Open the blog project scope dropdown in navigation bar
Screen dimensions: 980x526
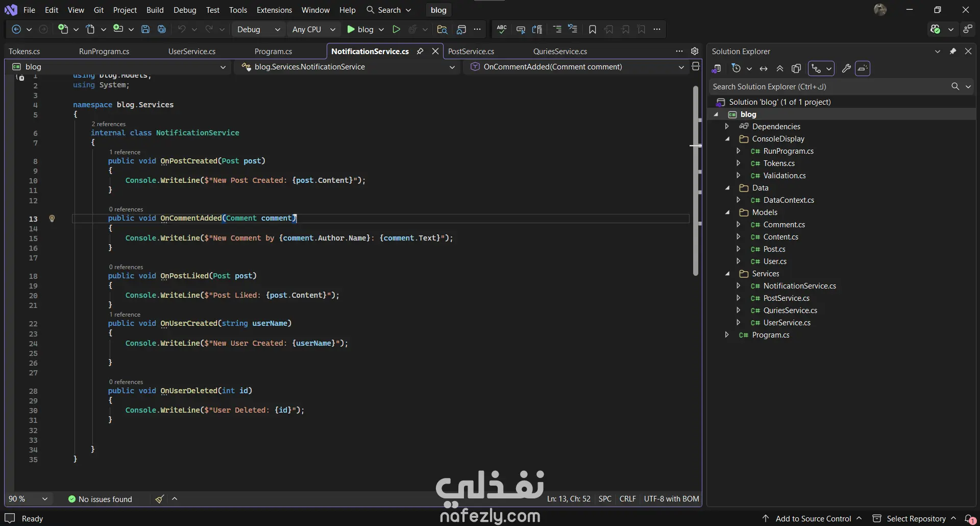[x=118, y=67]
